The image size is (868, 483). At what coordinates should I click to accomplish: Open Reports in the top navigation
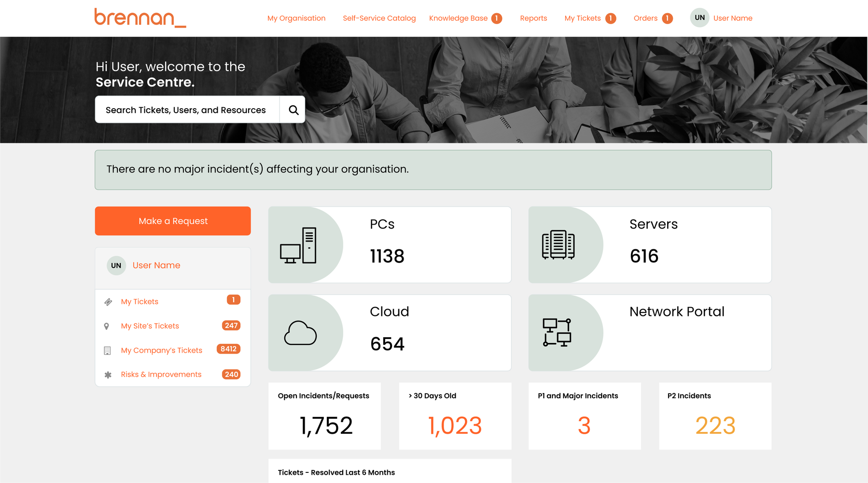(533, 18)
